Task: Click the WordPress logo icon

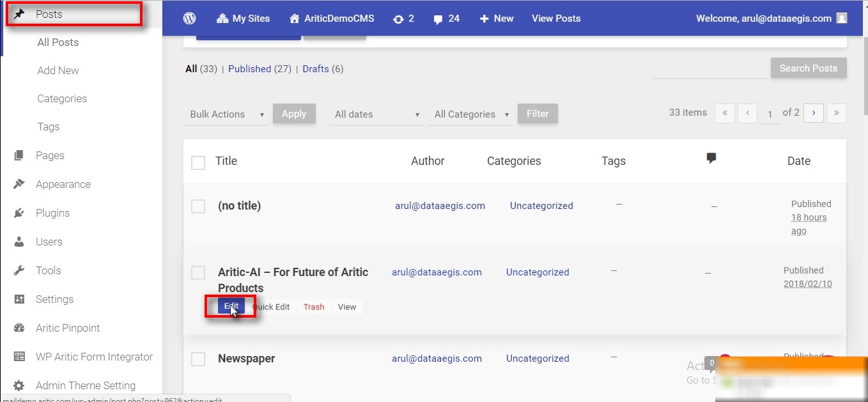Action: 189,19
